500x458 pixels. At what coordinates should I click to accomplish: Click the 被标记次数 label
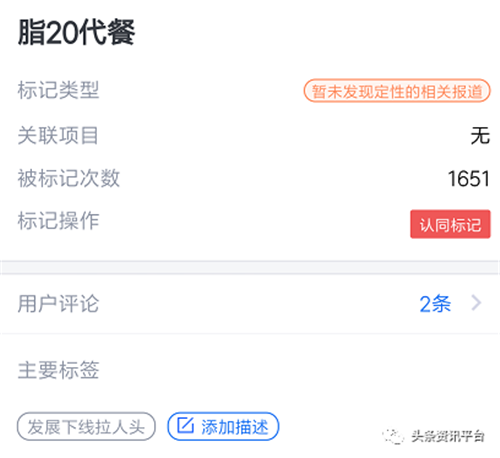[69, 178]
